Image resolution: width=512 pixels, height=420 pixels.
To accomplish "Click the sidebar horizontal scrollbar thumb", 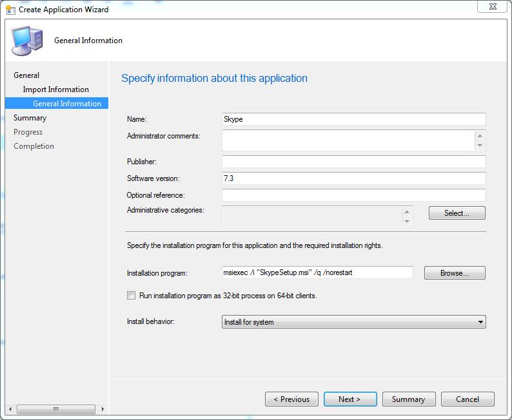I will coord(56,409).
